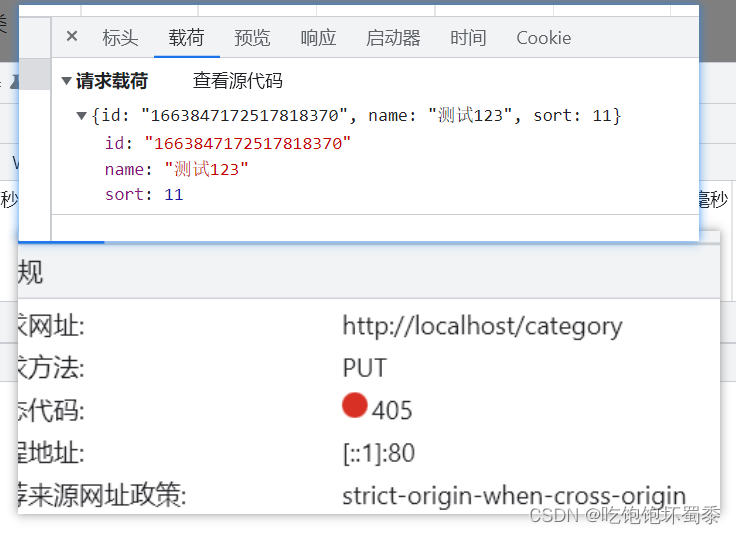Click the remote address [::1]:80

click(379, 453)
